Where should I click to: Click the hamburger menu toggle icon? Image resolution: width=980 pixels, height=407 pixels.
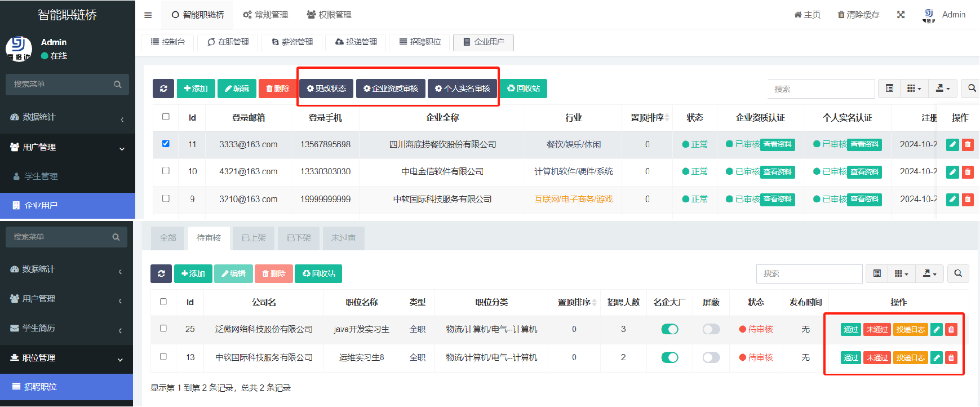tap(148, 15)
